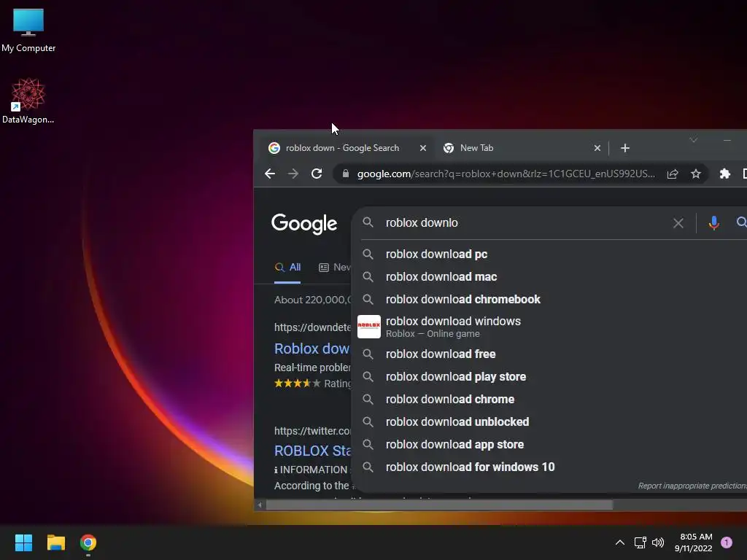The height and width of the screenshot is (560, 747).
Task: Click Report inappropriate predictions link
Action: (692, 486)
